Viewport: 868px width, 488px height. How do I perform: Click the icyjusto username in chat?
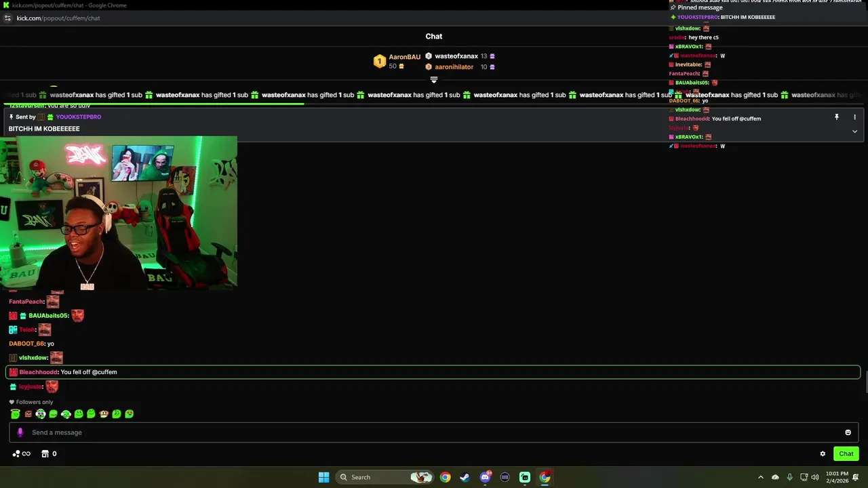coord(31,386)
